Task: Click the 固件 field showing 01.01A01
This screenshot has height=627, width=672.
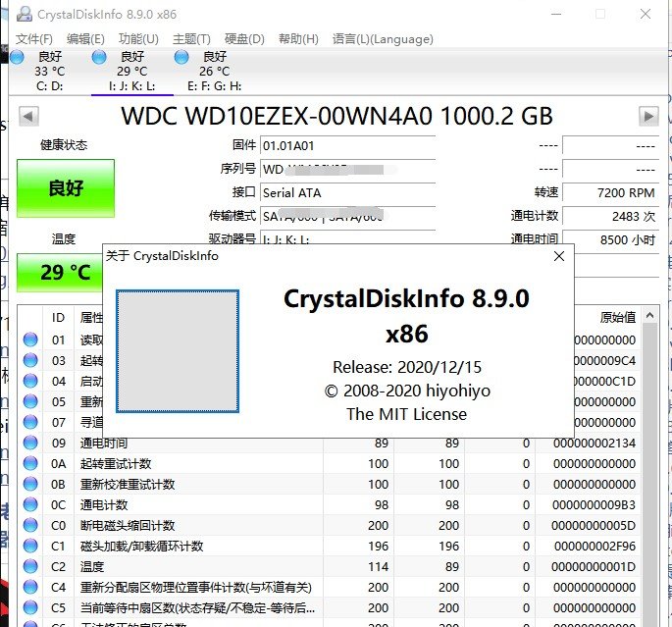Action: pos(347,146)
